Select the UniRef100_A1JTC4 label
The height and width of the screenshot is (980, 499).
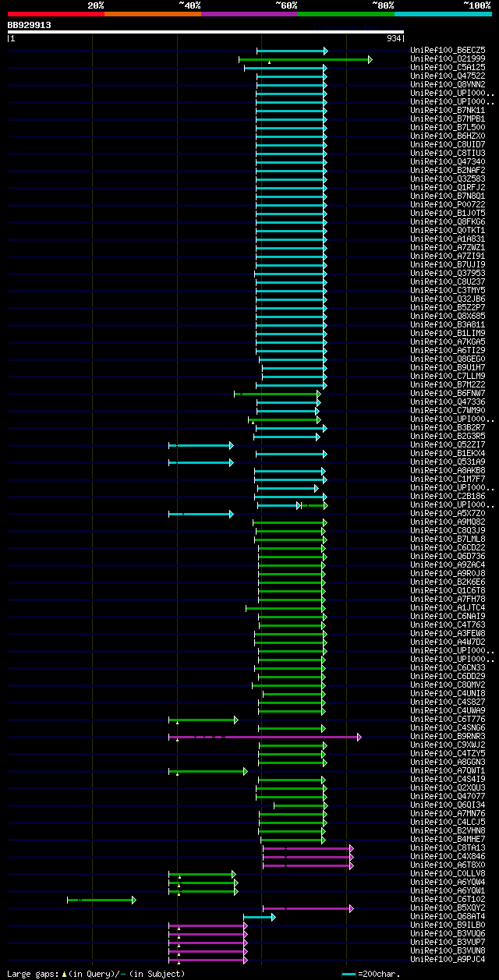pyautogui.click(x=449, y=608)
